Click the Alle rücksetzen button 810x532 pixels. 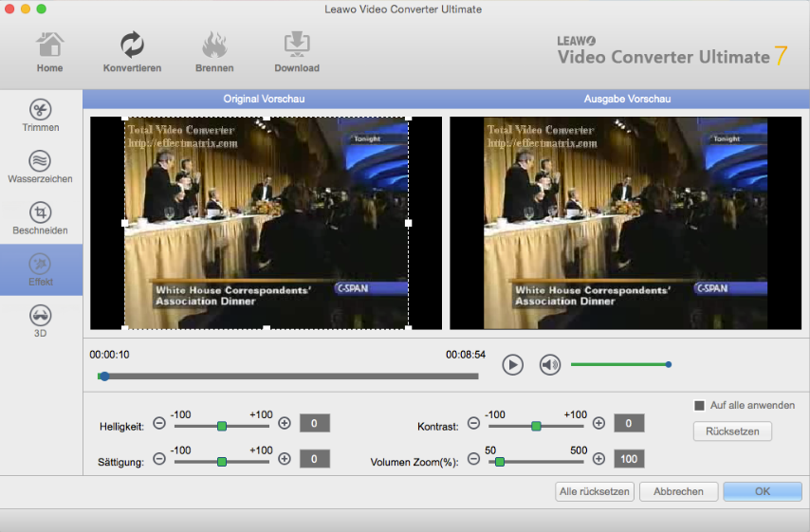[595, 491]
